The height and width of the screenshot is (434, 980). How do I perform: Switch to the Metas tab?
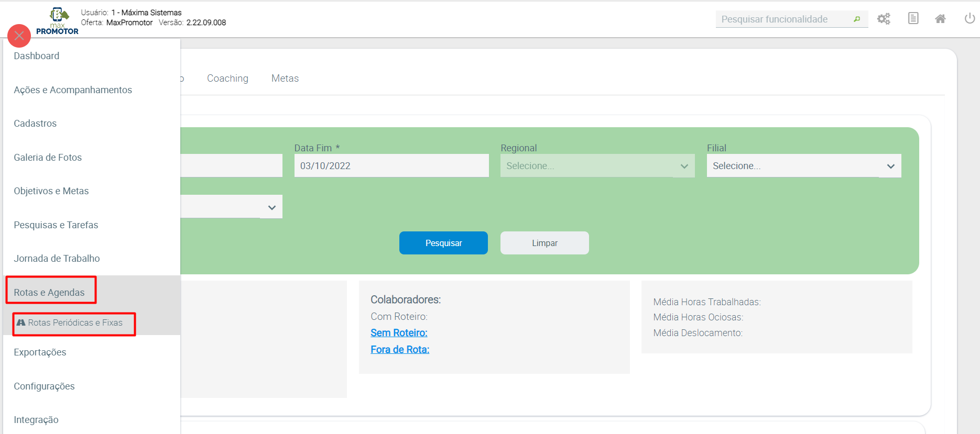point(285,79)
